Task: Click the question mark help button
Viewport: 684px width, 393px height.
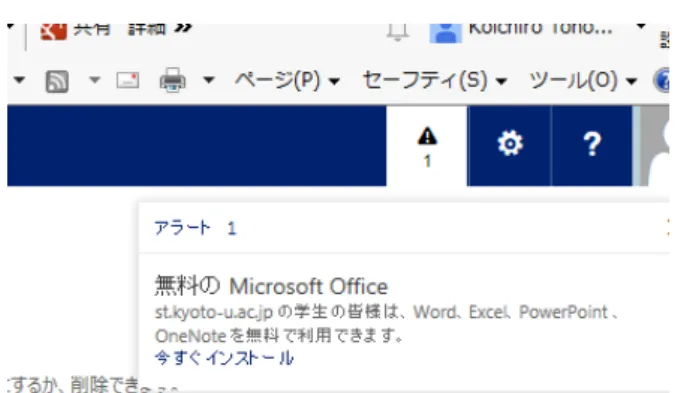Action: point(592,144)
